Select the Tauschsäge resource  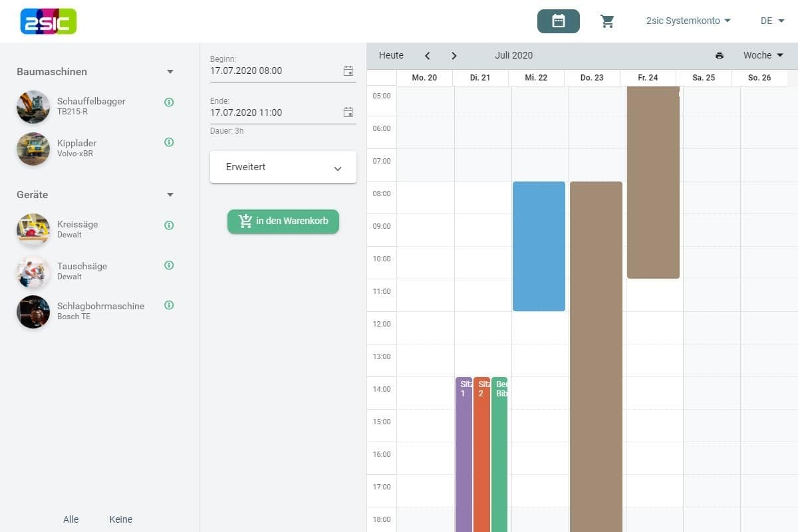tap(82, 271)
